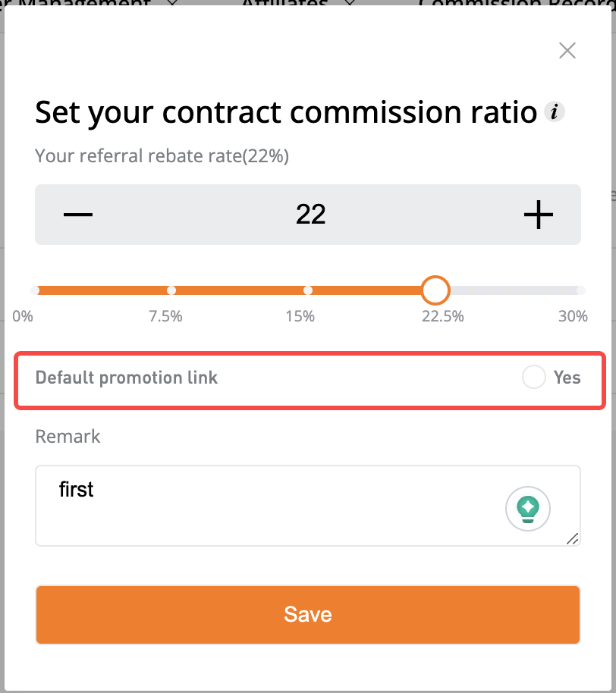The image size is (616, 693).
Task: Select the Yes radio button
Action: coord(534,377)
